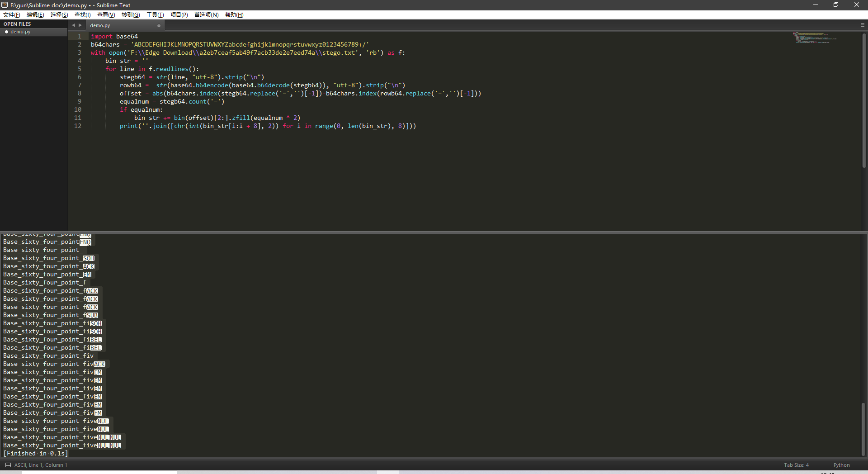Toggle the side bar panel switcher icon
The image size is (868, 474).
[x=8, y=465]
